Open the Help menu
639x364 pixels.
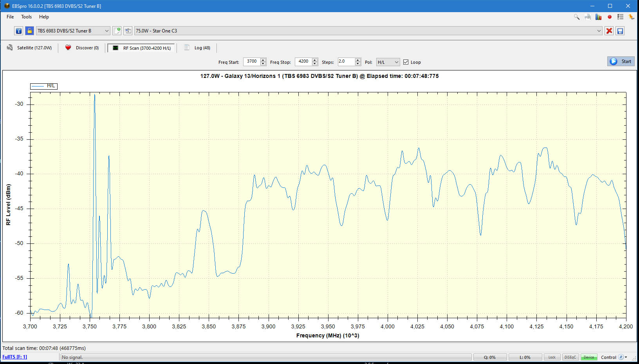tap(44, 17)
